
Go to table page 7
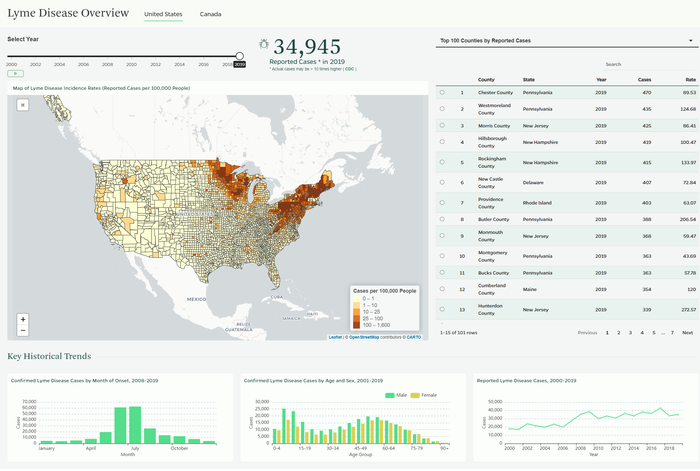tap(672, 333)
